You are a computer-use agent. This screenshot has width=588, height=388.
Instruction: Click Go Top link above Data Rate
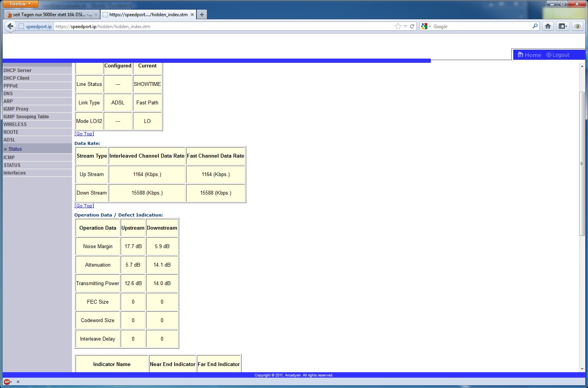[84, 134]
